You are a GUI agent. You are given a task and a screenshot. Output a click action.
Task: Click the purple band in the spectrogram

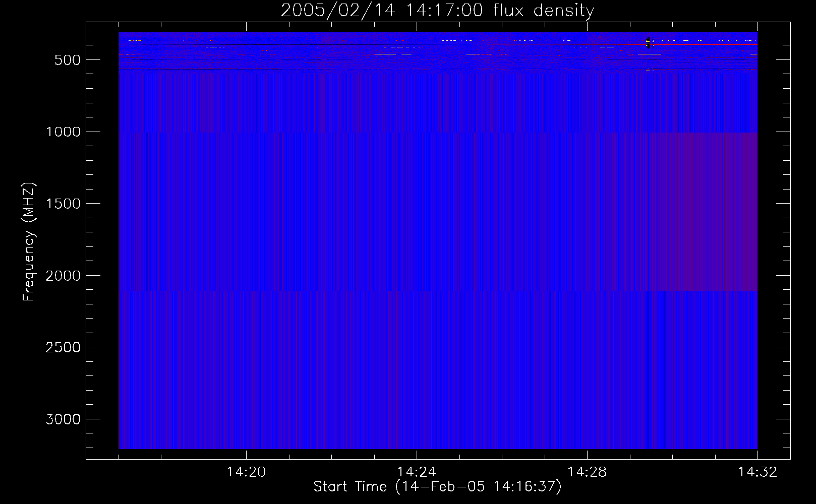tap(703, 212)
